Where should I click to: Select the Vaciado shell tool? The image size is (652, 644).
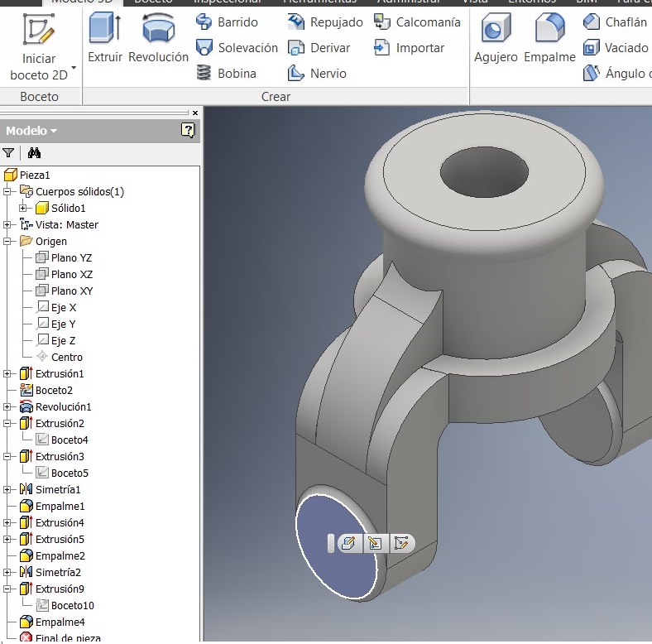[616, 48]
